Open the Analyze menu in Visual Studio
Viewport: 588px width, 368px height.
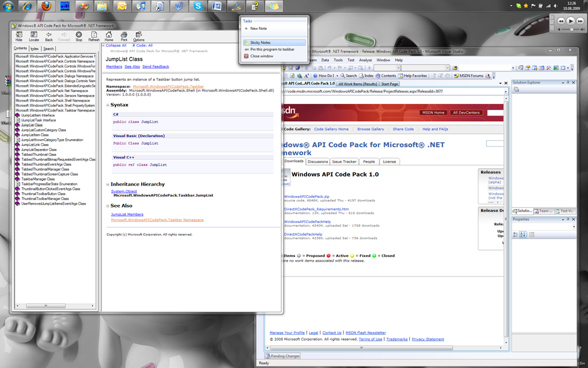[x=365, y=60]
